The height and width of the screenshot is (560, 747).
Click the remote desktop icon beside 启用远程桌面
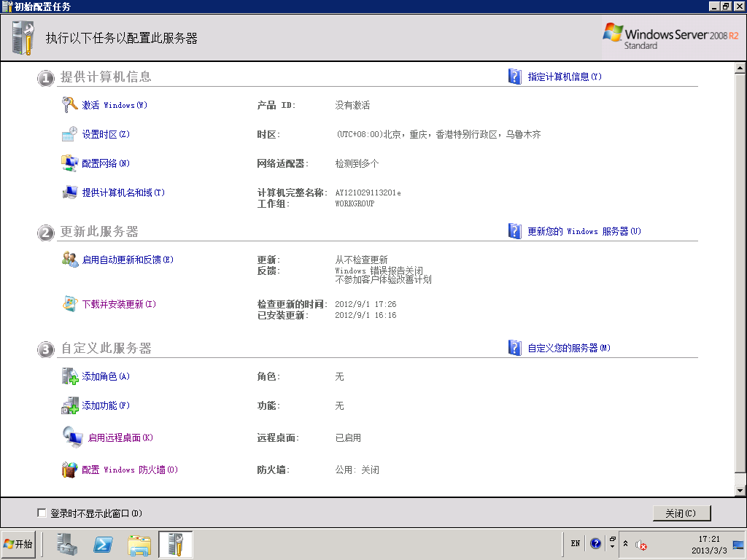tap(73, 437)
